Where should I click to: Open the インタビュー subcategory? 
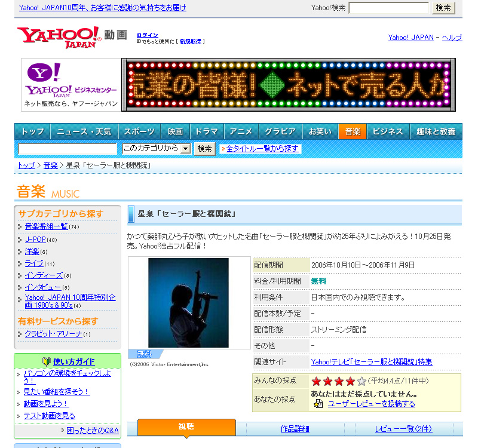click(43, 287)
